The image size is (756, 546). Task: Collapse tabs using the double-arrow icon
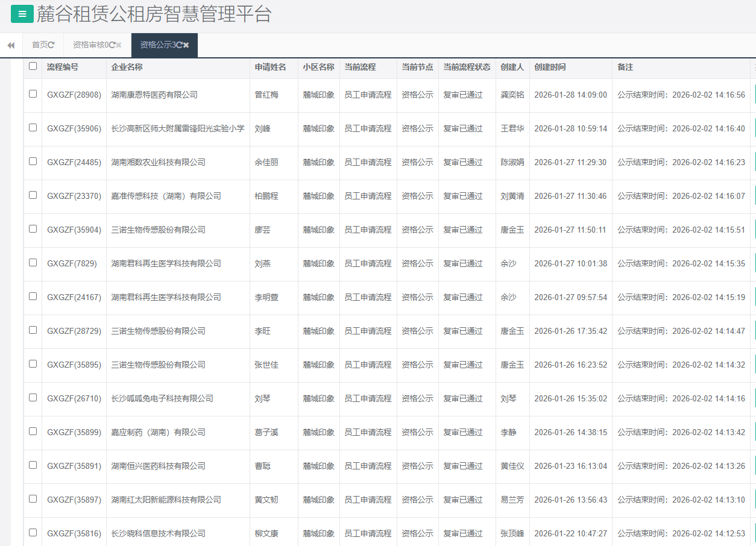pos(10,45)
